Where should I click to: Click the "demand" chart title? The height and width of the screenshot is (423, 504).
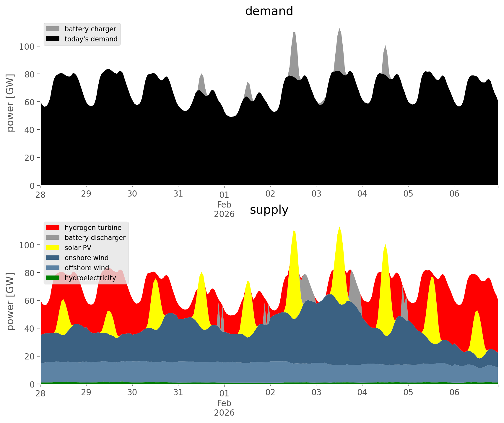coord(269,11)
